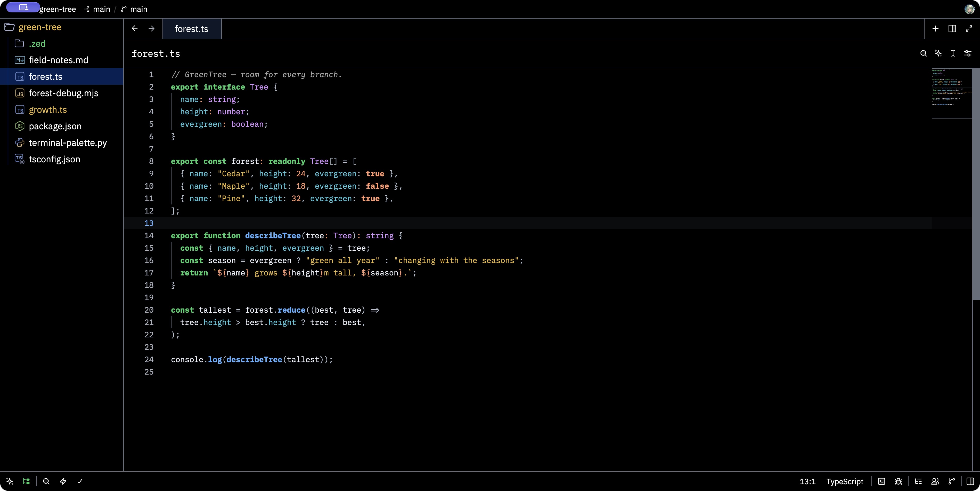The image size is (980, 491).
Task: Toggle the selections text cursor icon
Action: (953, 53)
